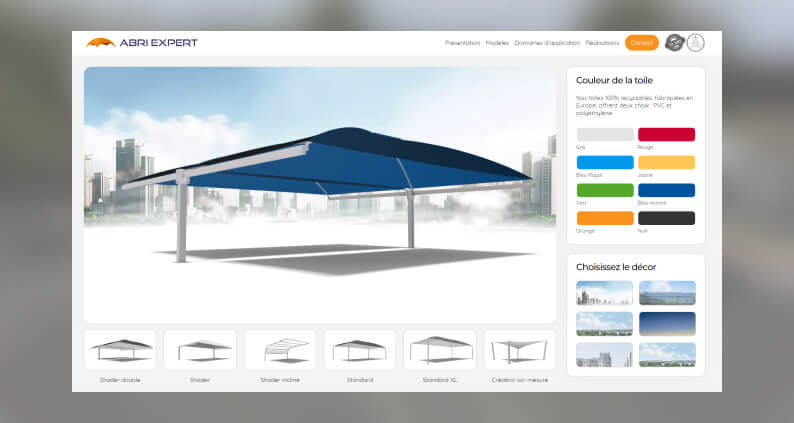This screenshot has width=794, height=423.
Task: Choose the Gris fabric color swatch
Action: tap(605, 134)
